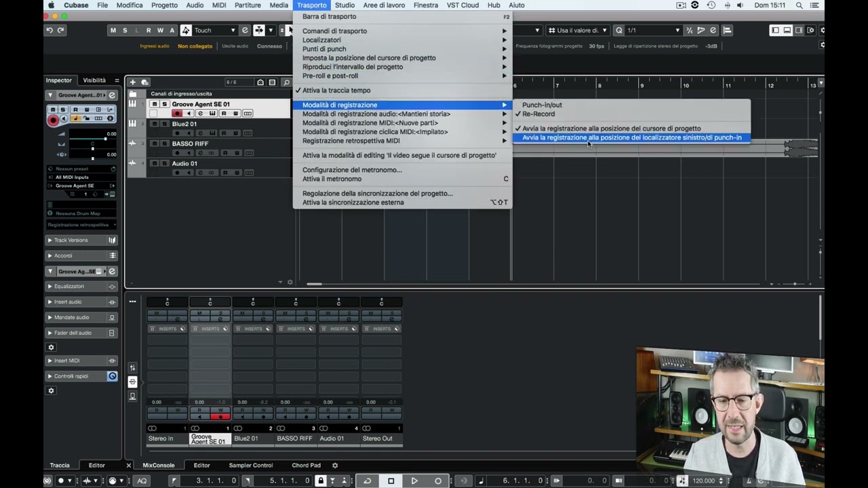
Task: Click Non collegato audio input status
Action: coord(195,46)
